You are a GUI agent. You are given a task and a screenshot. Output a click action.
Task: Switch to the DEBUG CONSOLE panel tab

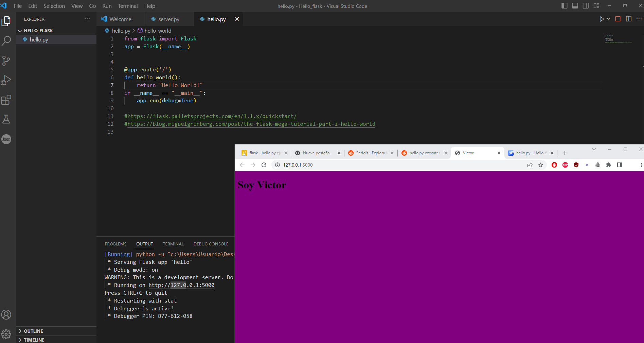point(211,244)
